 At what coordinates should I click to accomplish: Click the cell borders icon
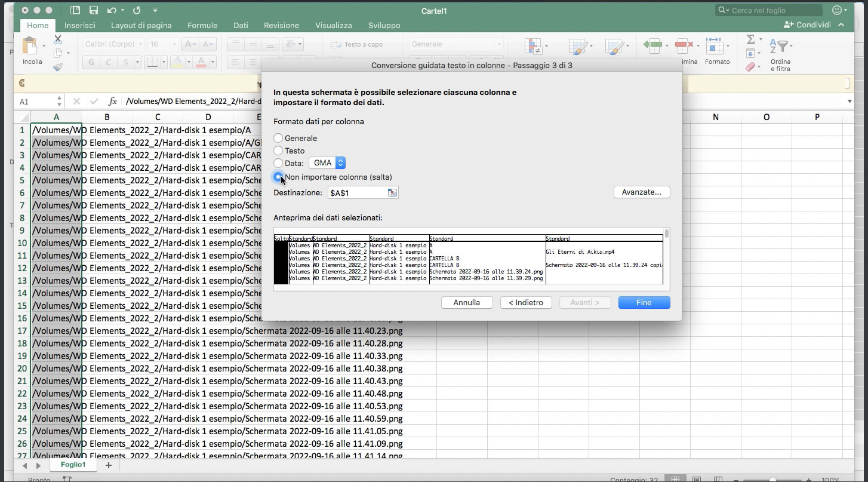(152, 62)
